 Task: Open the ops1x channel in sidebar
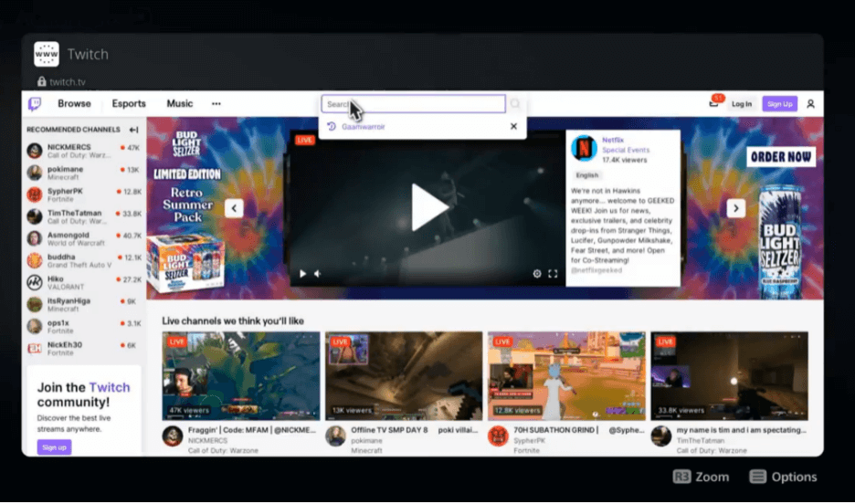pyautogui.click(x=84, y=326)
